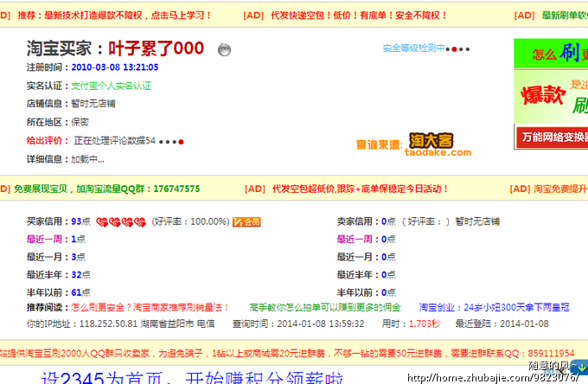Click the buyer 最近一月 3点 row
The image size is (588, 384).
(56, 257)
